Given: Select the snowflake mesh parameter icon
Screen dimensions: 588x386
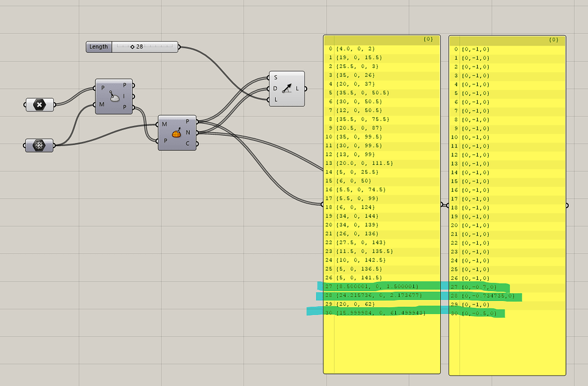Looking at the screenshot, I should coord(39,145).
